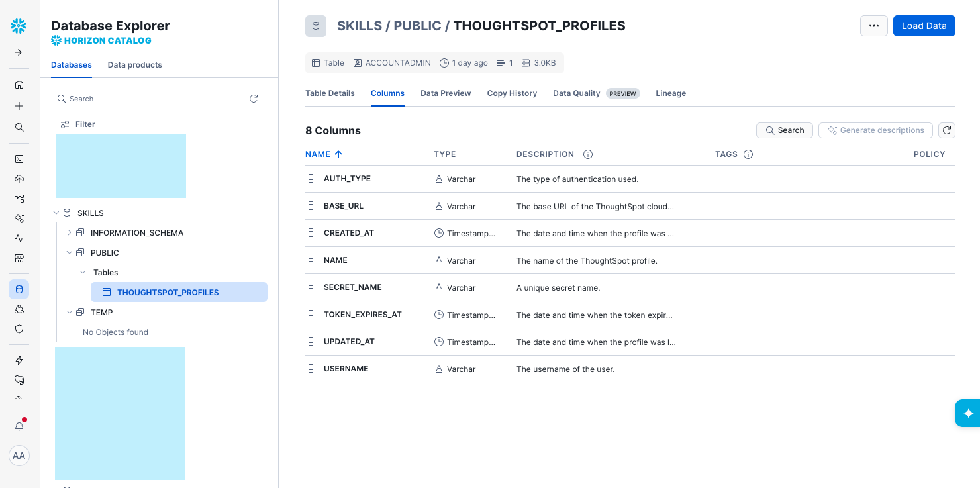The width and height of the screenshot is (980, 488).
Task: Click info icon next to DESCRIPTION header
Action: [x=588, y=154]
